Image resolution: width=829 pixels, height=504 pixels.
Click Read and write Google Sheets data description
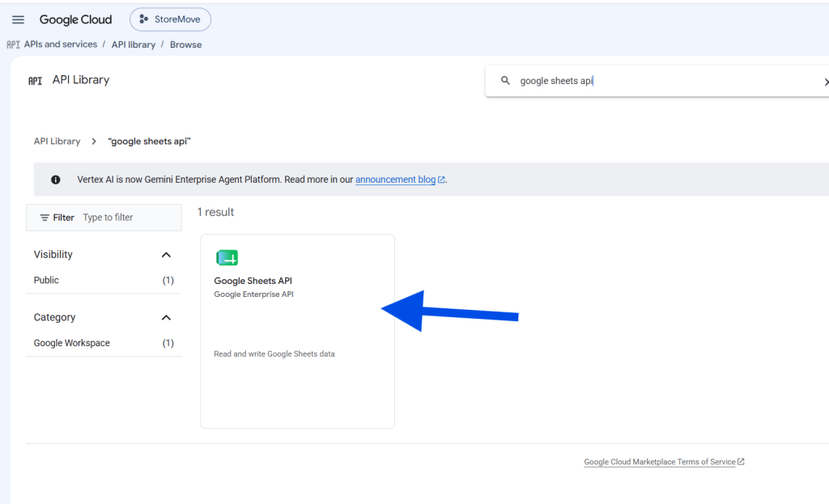point(274,354)
